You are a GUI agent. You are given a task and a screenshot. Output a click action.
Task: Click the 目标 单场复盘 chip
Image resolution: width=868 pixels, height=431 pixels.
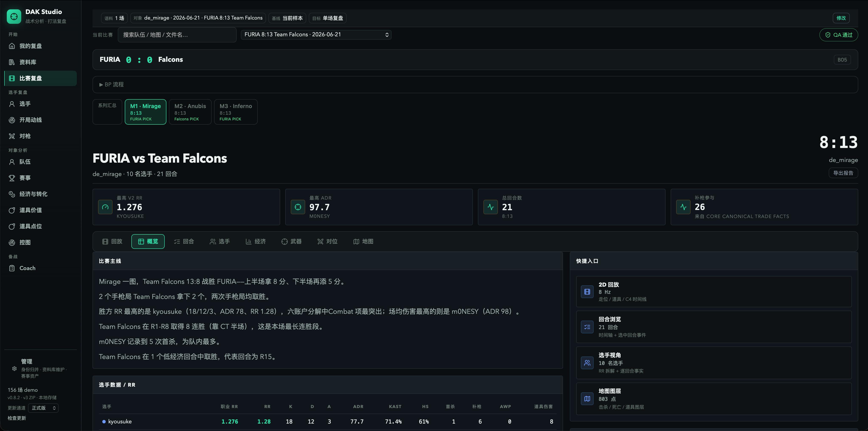coord(328,18)
